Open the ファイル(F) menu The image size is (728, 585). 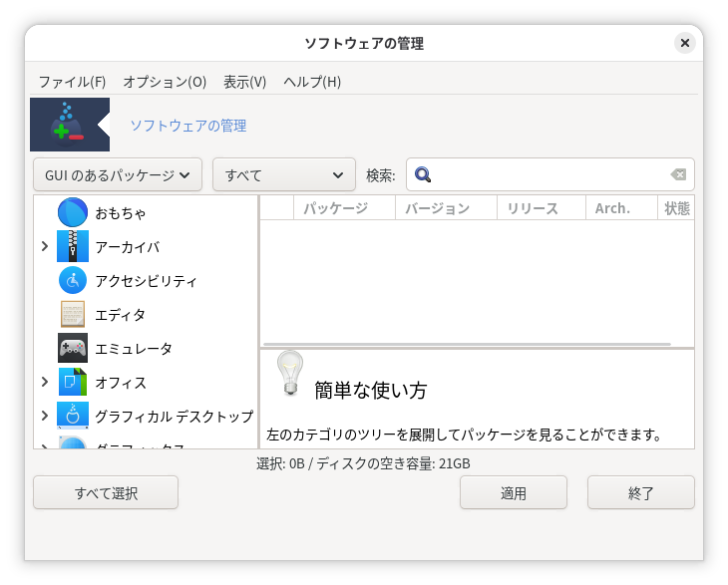pos(72,82)
